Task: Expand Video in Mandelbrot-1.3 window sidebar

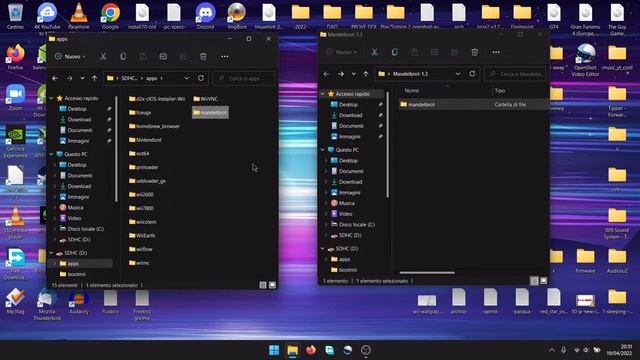Action: click(326, 214)
